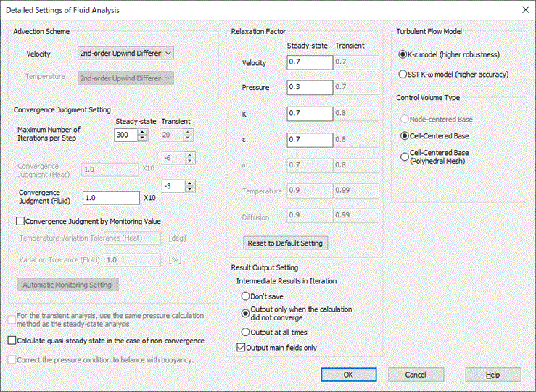Image resolution: width=536 pixels, height=392 pixels.
Task: Decrease steady-state maximum iterations with down arrow
Action: [142, 138]
